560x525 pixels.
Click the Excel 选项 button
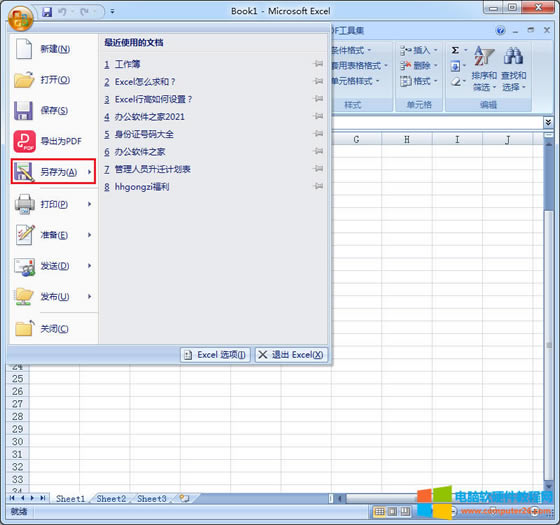click(x=215, y=355)
